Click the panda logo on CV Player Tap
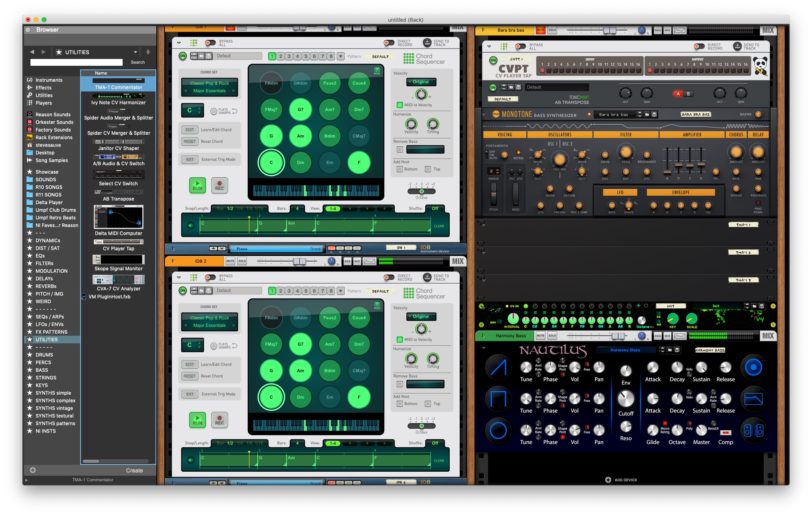812x515 pixels. [760, 66]
